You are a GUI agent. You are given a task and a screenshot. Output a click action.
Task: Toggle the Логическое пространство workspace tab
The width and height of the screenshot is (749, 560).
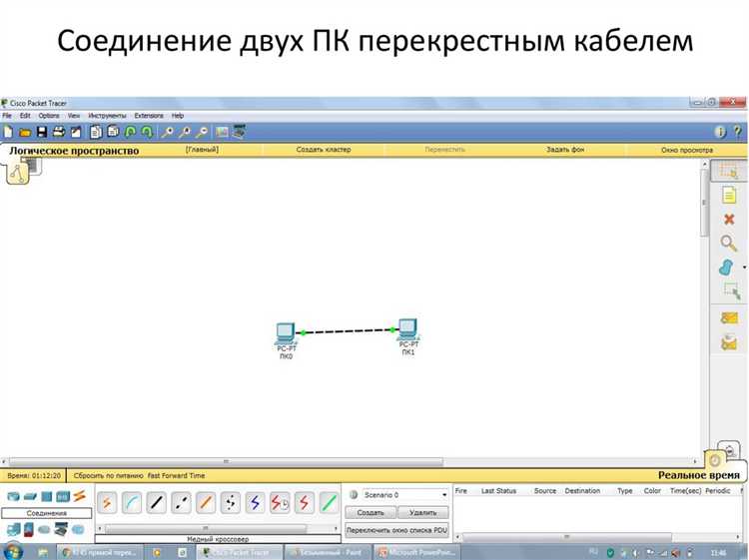tap(74, 151)
